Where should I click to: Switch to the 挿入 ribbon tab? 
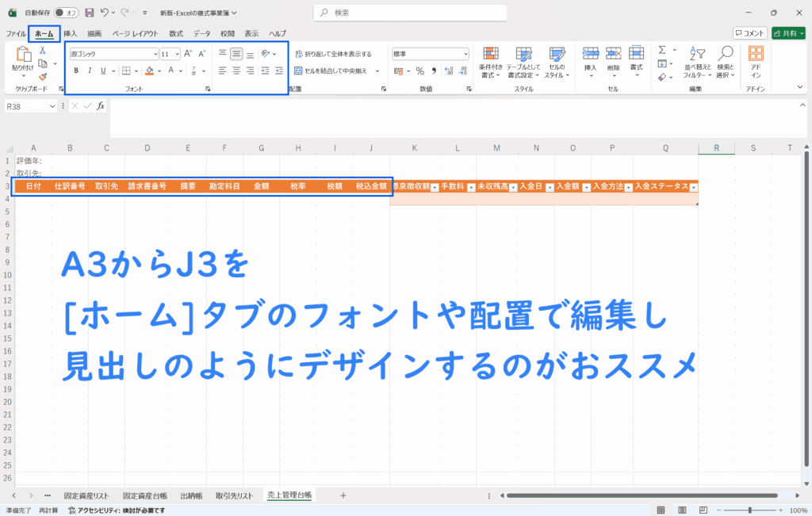(70, 33)
